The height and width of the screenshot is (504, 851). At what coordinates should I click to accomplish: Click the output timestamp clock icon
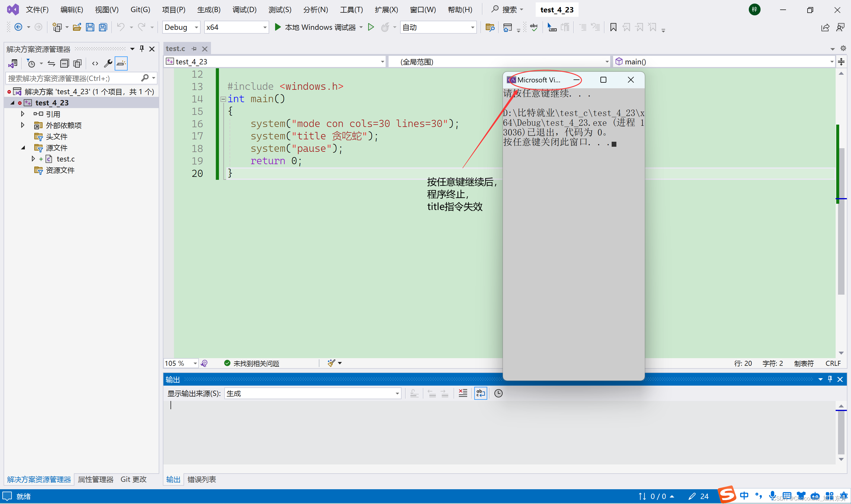498,393
